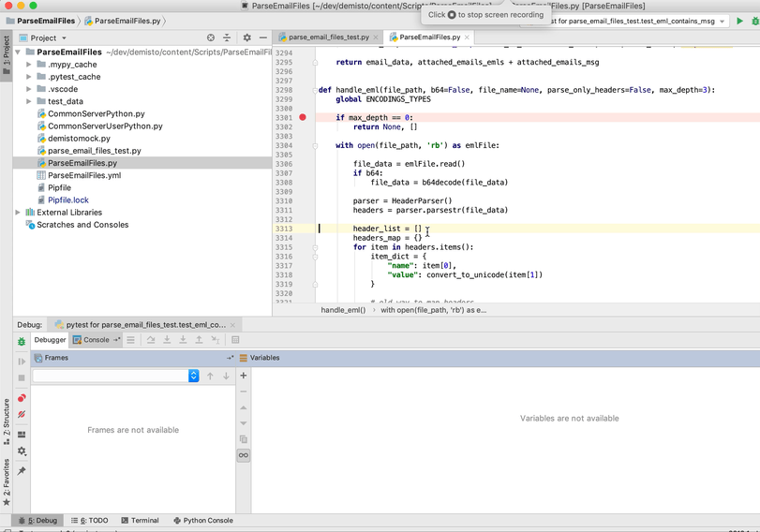Toggle the watches glasses icon in Variables
The image size is (760, 532).
pos(244,455)
